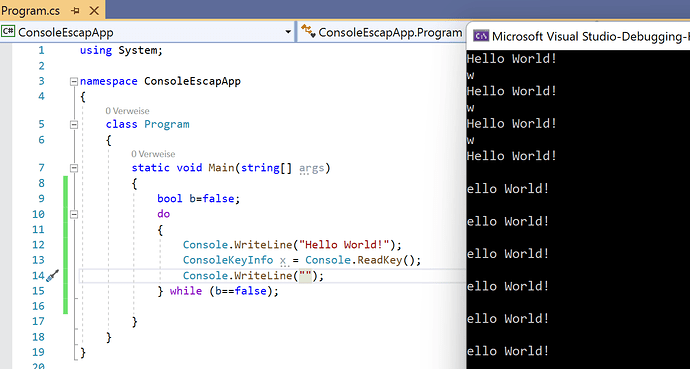
Task: Click the 'do' keyword on line 10
Action: click(x=163, y=214)
